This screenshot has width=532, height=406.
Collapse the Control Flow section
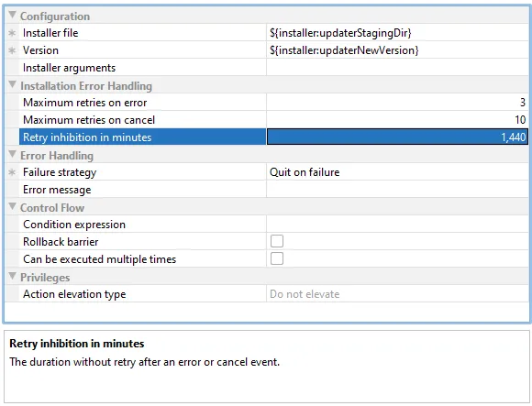point(12,207)
